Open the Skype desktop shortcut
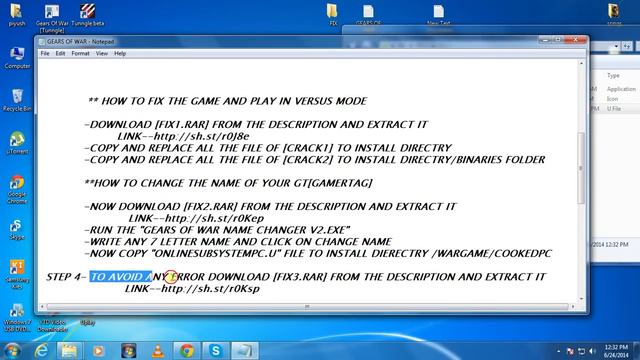Viewport: 640px width, 360px height. (17, 229)
